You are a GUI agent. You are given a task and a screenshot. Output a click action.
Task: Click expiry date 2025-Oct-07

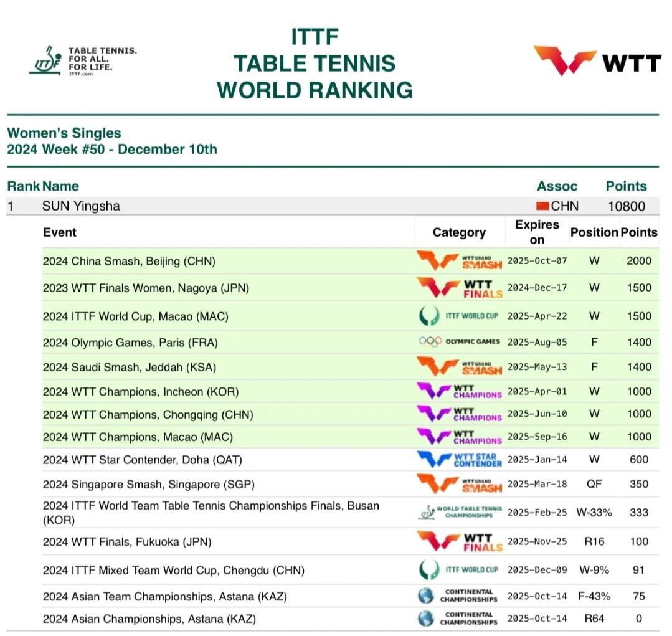tap(537, 261)
